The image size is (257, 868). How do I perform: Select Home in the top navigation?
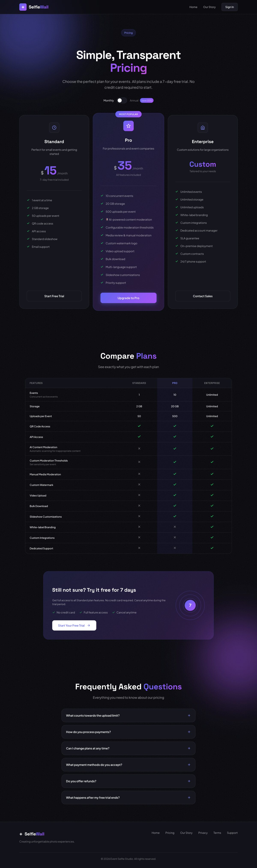point(193,7)
